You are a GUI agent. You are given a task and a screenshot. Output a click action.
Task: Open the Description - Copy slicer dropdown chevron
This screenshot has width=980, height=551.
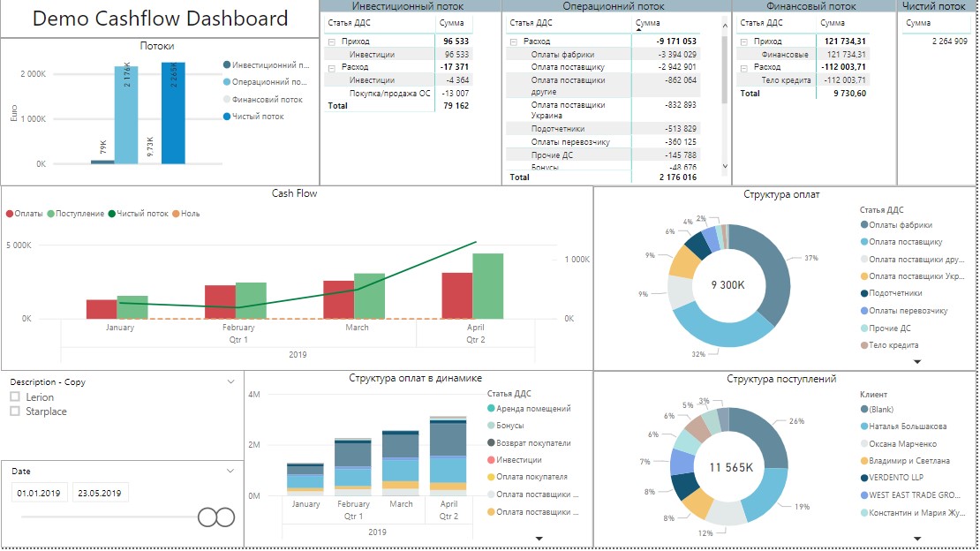click(230, 381)
